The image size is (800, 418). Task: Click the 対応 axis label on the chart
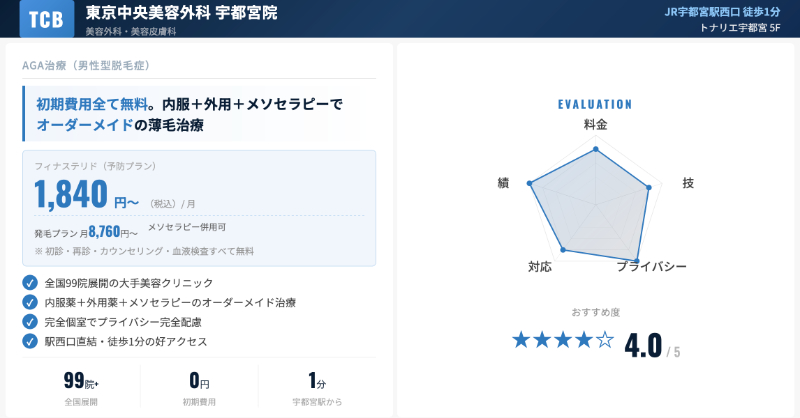pyautogui.click(x=540, y=267)
